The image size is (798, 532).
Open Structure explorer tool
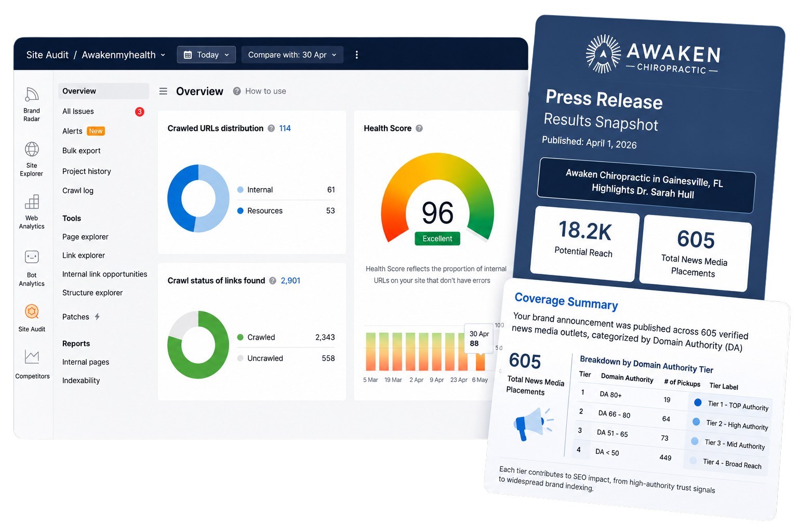coord(92,293)
